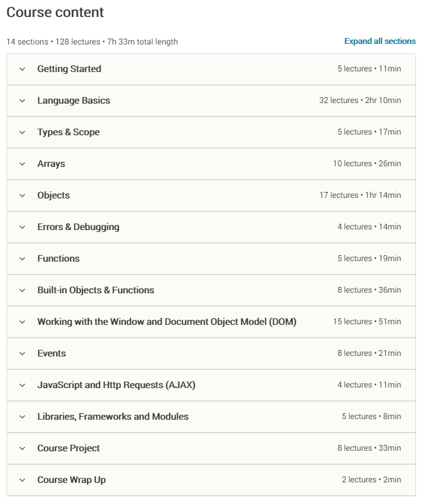Select the Events section title
423x504 pixels.
point(51,354)
